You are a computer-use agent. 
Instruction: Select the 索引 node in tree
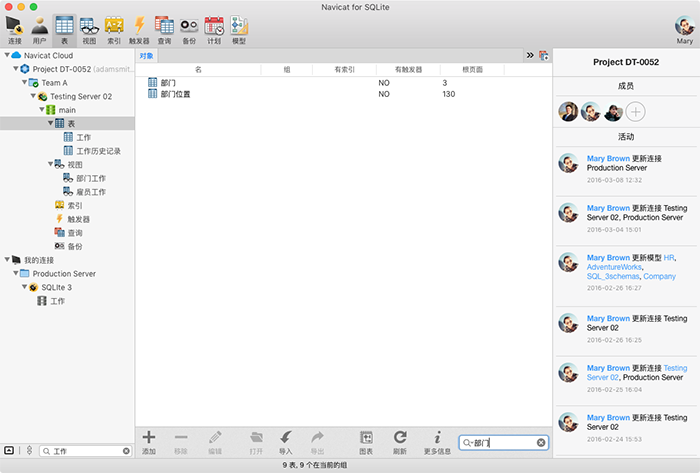click(x=75, y=205)
